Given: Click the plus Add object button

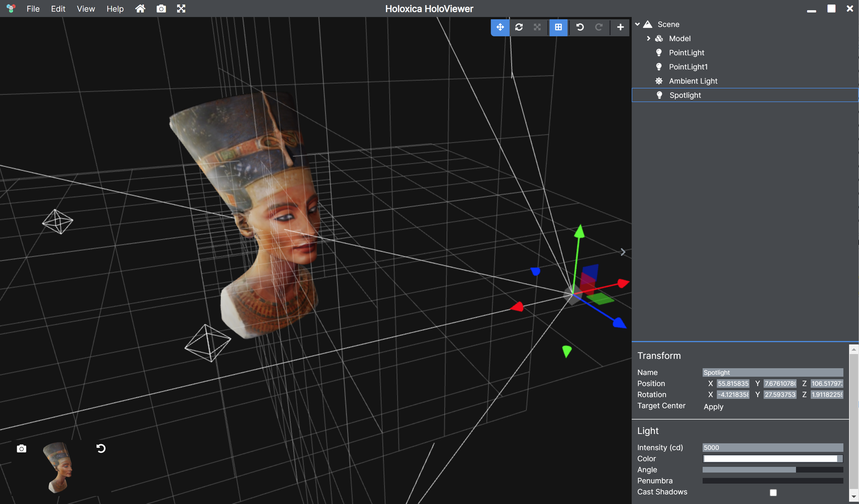Looking at the screenshot, I should pos(620,27).
